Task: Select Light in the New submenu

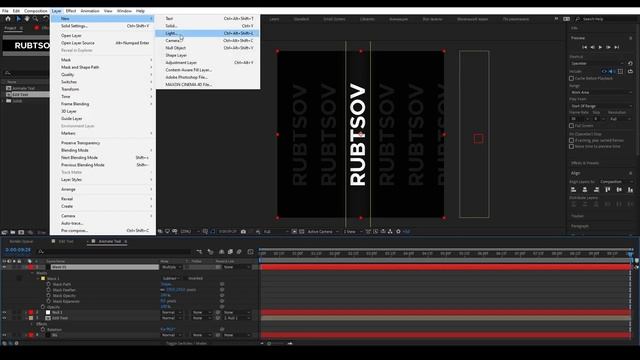Action: (207, 33)
